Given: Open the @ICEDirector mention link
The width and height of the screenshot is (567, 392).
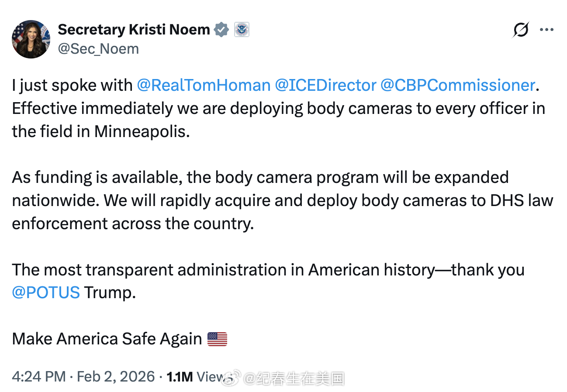Looking at the screenshot, I should pos(325,85).
